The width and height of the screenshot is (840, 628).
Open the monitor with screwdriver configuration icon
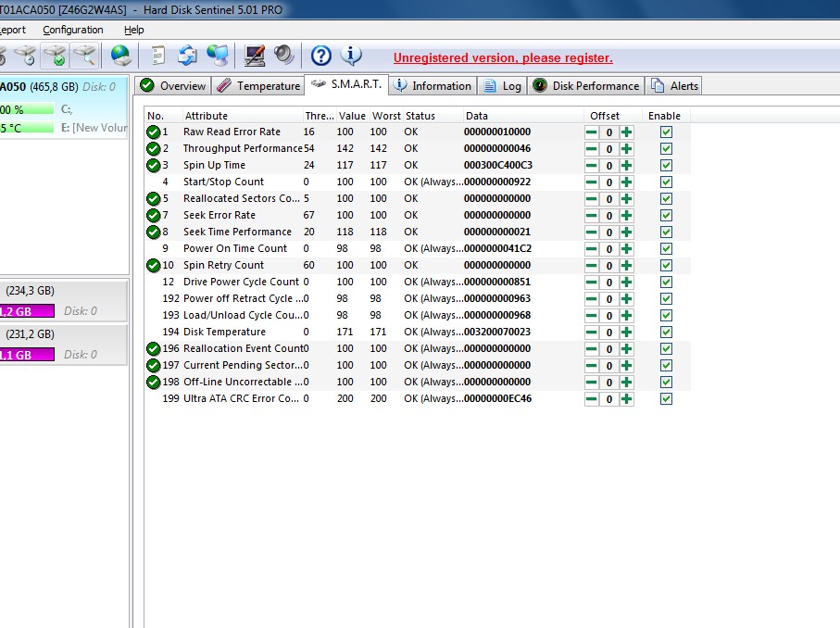pos(255,56)
